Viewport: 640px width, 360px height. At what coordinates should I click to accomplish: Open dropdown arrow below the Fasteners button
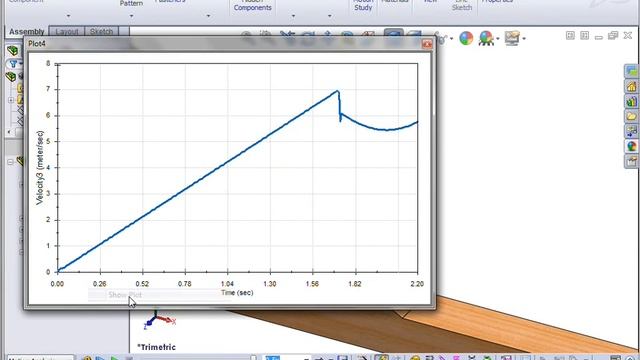pyautogui.click(x=208, y=16)
